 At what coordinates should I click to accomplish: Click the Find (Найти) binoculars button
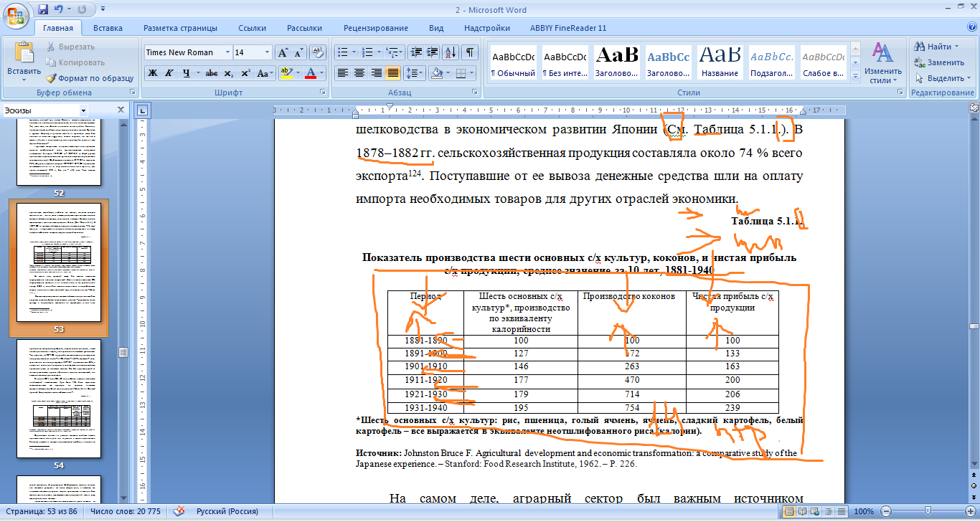(936, 46)
